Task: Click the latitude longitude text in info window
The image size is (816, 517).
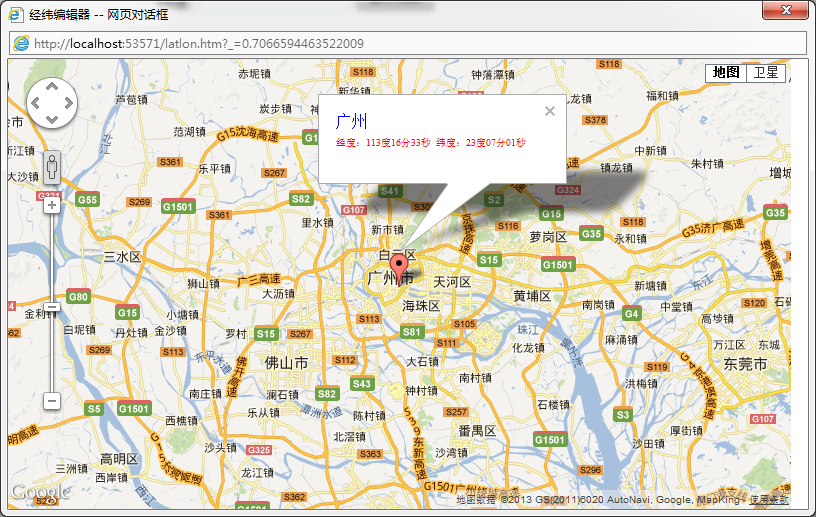Action: [430, 143]
